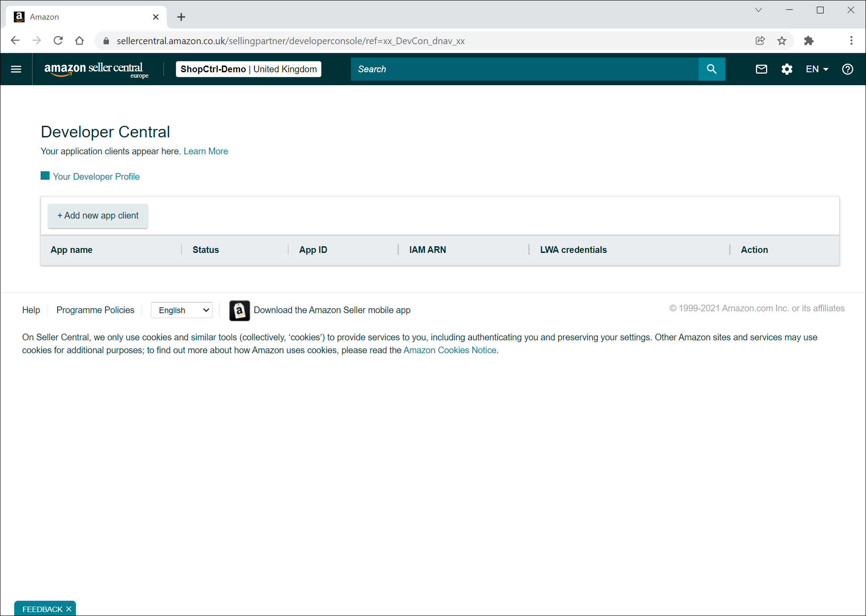Viewport: 866px width, 616px height.
Task: Open the English footer language selector
Action: point(182,310)
